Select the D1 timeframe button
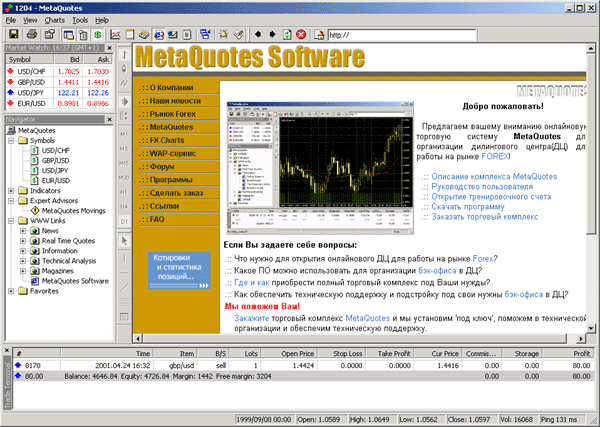The height and width of the screenshot is (427, 600). tap(124, 221)
